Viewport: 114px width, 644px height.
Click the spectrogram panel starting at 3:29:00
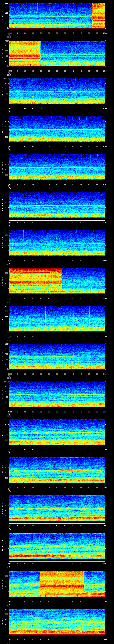pyautogui.click(x=57, y=584)
